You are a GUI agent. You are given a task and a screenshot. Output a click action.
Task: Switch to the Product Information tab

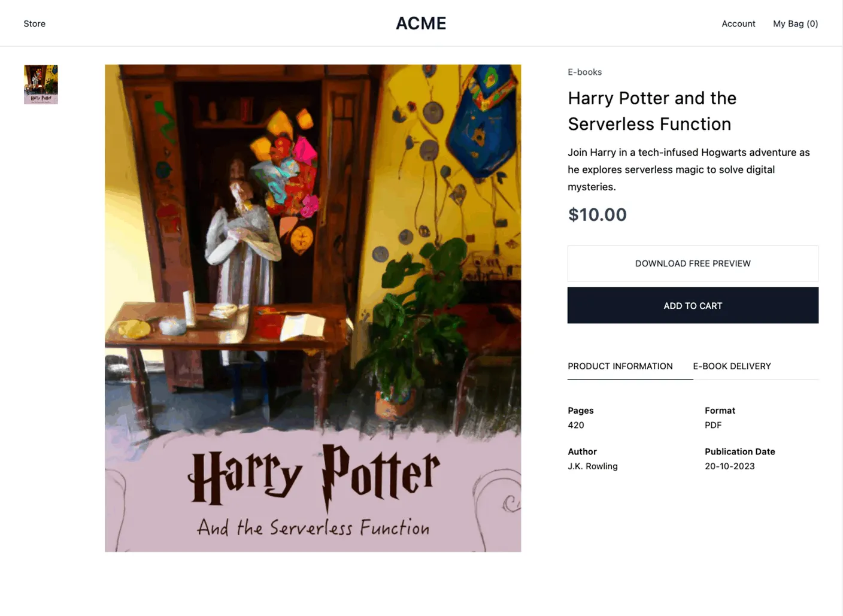620,366
